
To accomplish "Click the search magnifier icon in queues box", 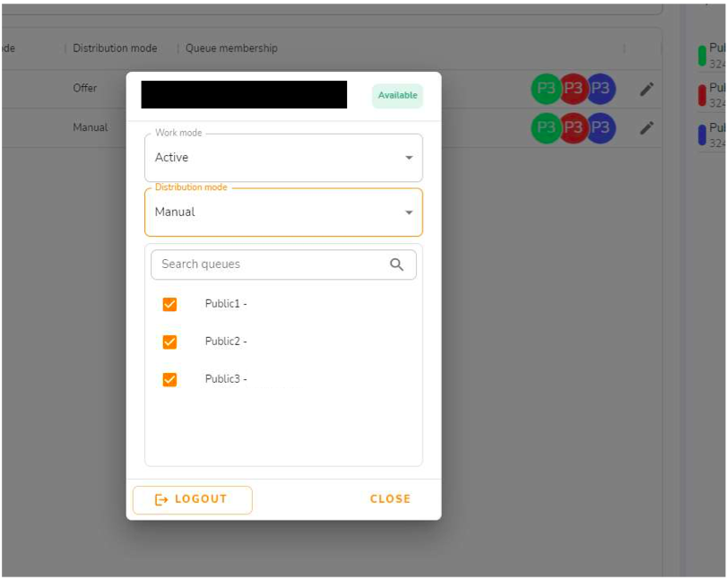I will (396, 264).
